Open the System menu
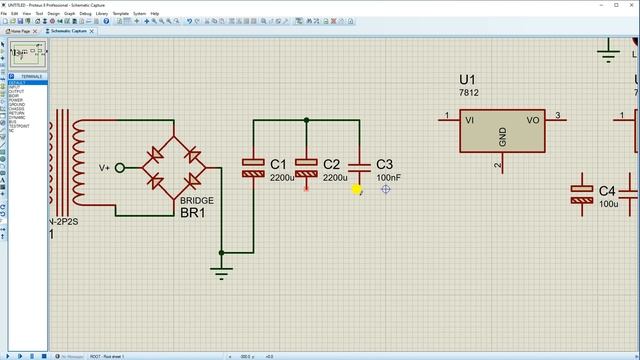This screenshot has width=640, height=360. coord(139,13)
